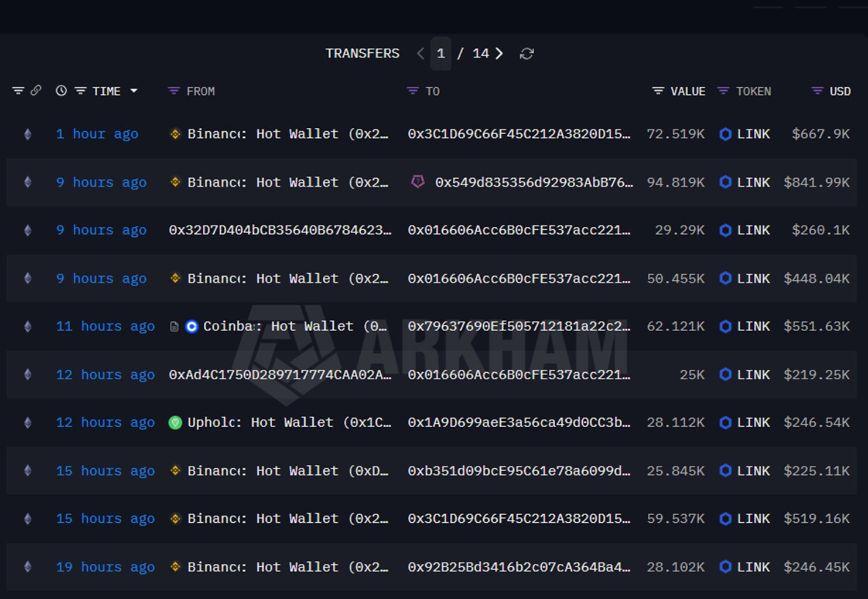Click the Ethereum icon in the $246.54K row
Image resolution: width=868 pixels, height=599 pixels.
(28, 423)
